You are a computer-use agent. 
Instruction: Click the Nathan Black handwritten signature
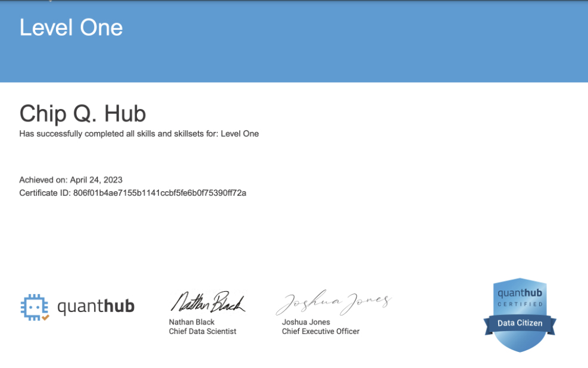click(x=207, y=303)
